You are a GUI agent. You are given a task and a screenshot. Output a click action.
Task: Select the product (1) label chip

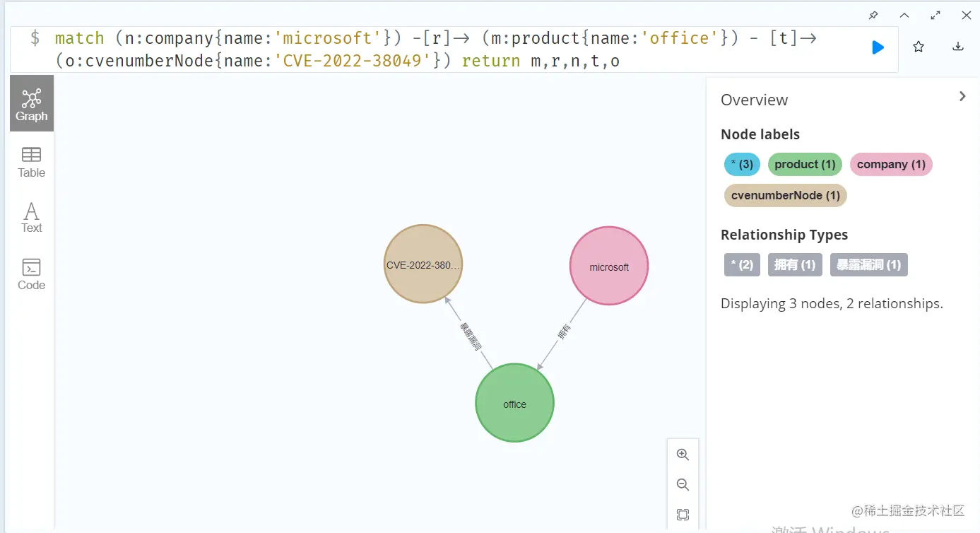[805, 165]
